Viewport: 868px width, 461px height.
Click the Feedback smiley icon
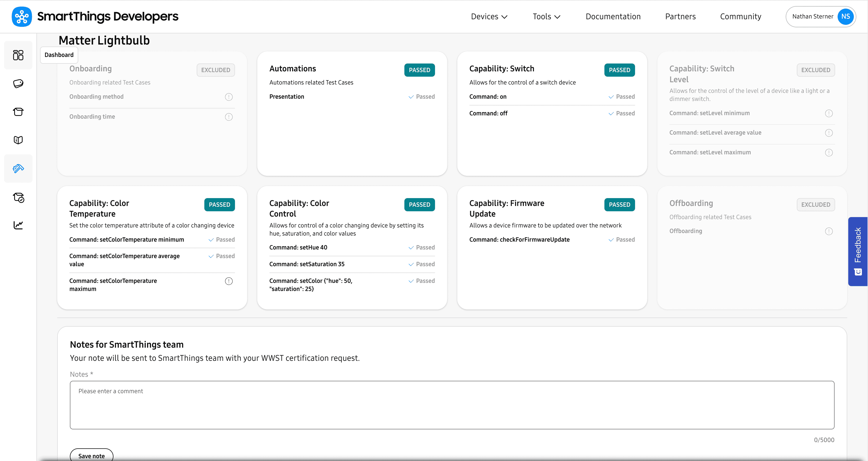(858, 272)
